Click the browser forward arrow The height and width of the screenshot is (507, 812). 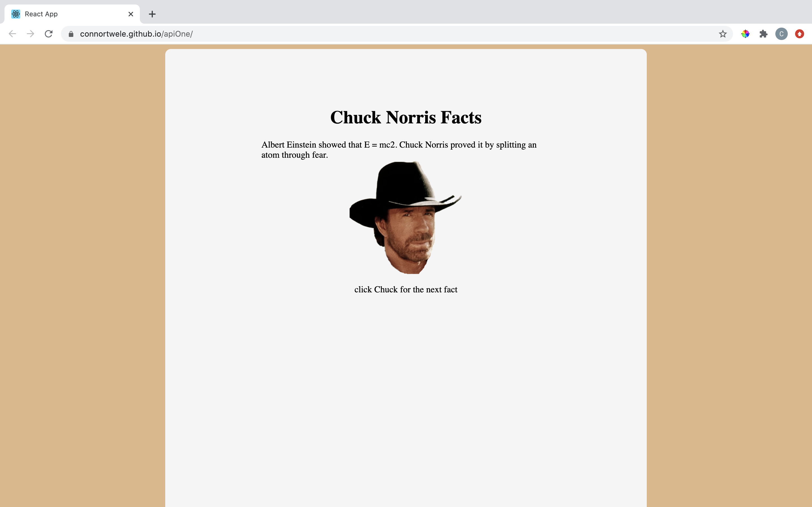(30, 34)
